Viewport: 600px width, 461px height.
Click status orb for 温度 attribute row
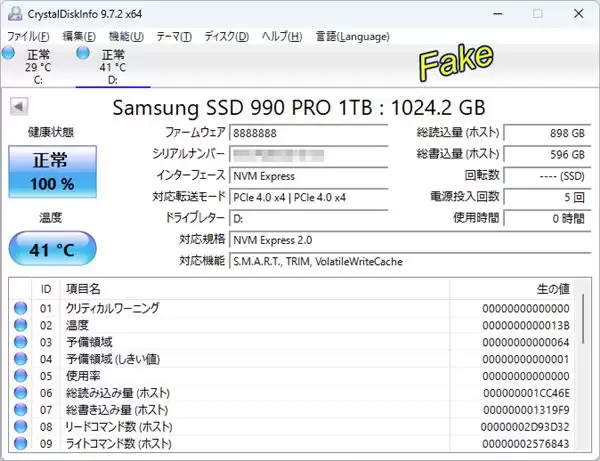tap(20, 326)
